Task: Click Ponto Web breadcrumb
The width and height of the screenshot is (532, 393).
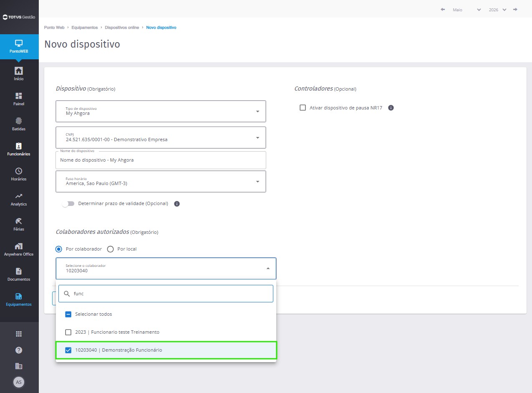Action: tap(54, 28)
